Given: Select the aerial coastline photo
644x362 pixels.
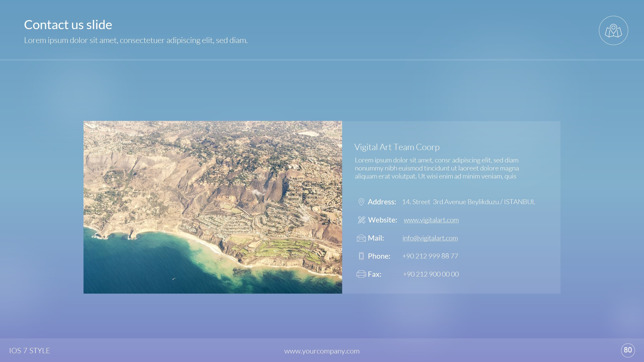Looking at the screenshot, I should [x=213, y=207].
